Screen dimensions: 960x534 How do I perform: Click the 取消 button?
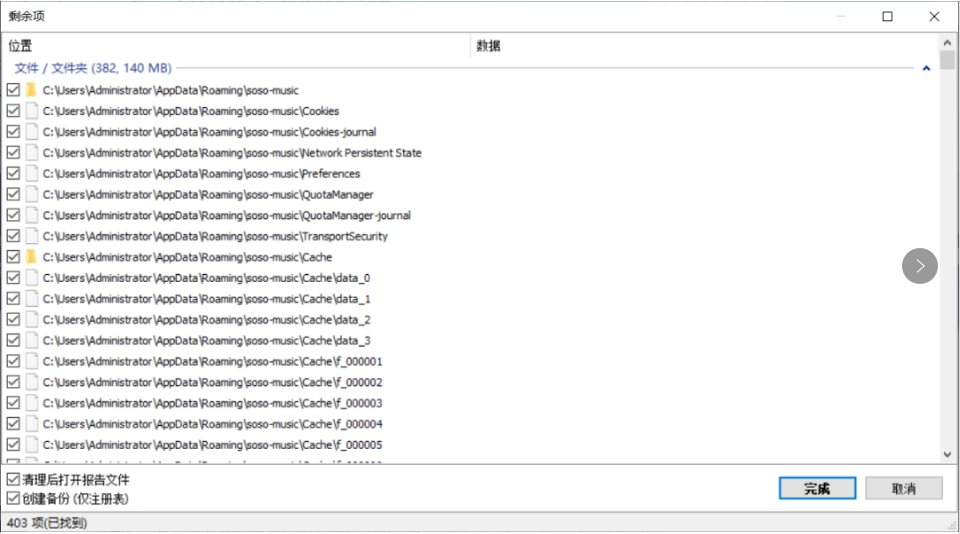click(x=904, y=488)
